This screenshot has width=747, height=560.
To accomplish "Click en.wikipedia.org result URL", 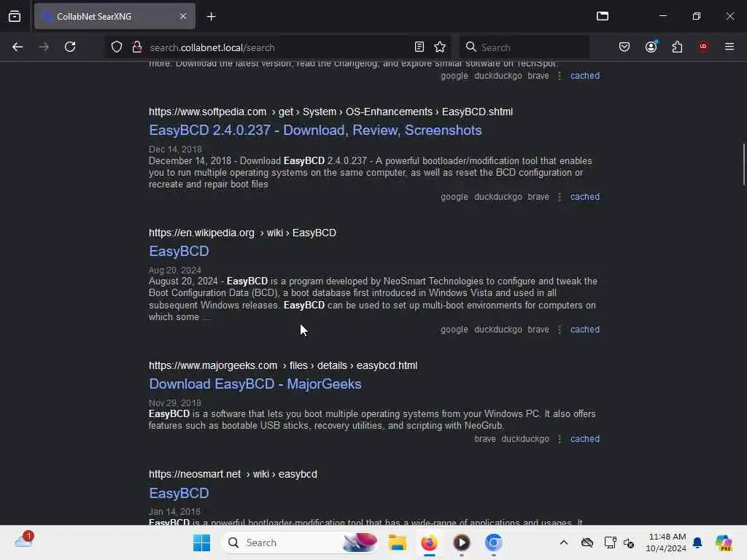I will [x=242, y=233].
